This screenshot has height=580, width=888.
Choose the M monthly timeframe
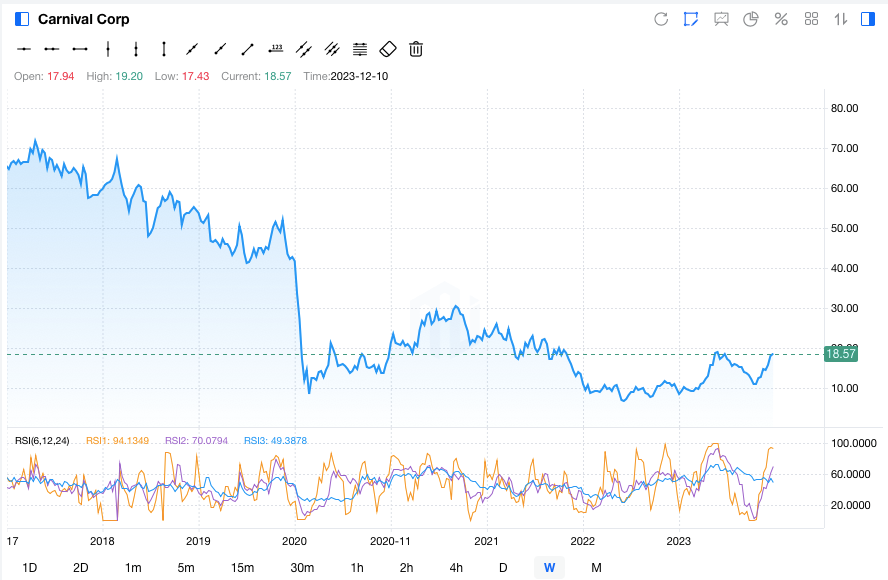coord(596,568)
